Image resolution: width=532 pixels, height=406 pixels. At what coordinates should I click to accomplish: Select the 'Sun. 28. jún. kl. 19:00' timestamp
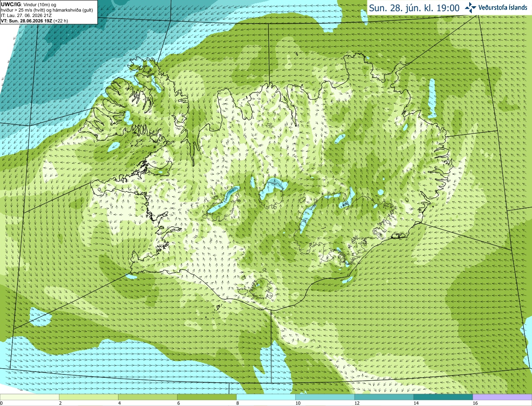(x=414, y=8)
